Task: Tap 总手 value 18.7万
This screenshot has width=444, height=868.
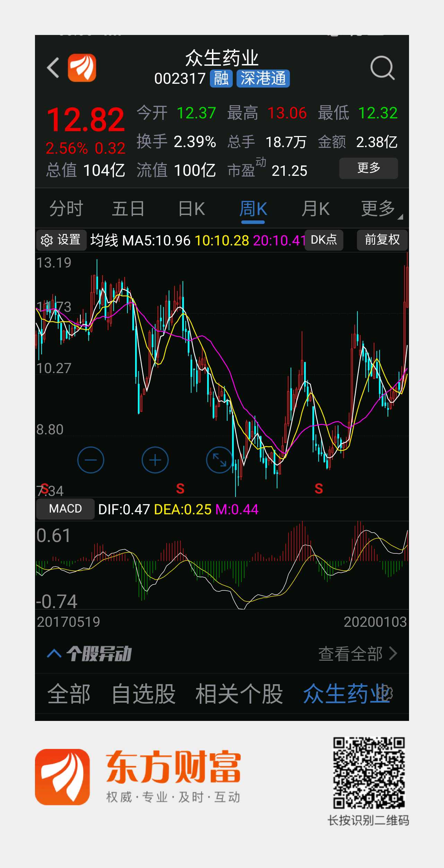Action: [x=286, y=142]
